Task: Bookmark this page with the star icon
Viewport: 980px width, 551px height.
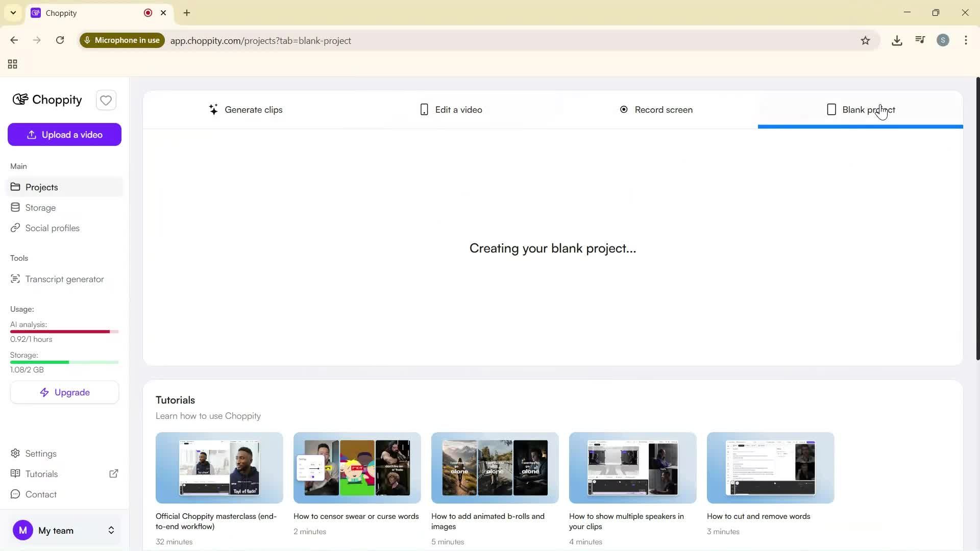Action: click(866, 40)
